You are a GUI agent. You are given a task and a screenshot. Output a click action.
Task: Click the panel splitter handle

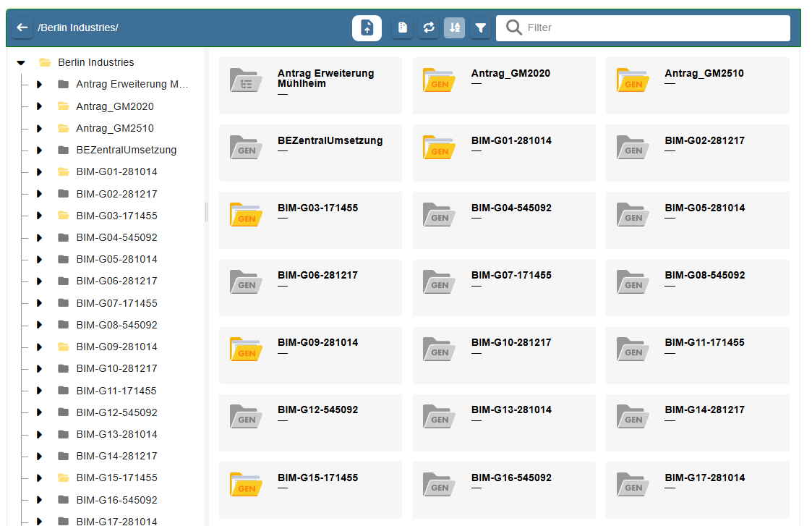[206, 212]
